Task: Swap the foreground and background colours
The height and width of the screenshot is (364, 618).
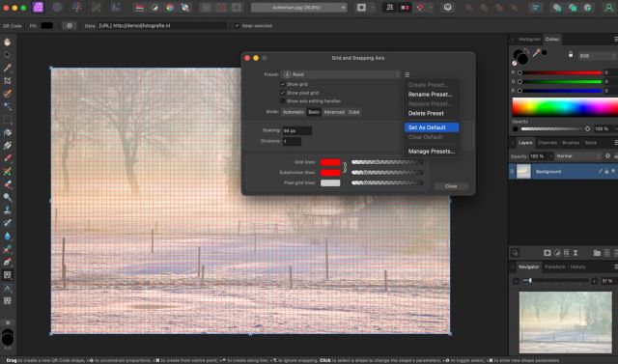Action: point(526,51)
